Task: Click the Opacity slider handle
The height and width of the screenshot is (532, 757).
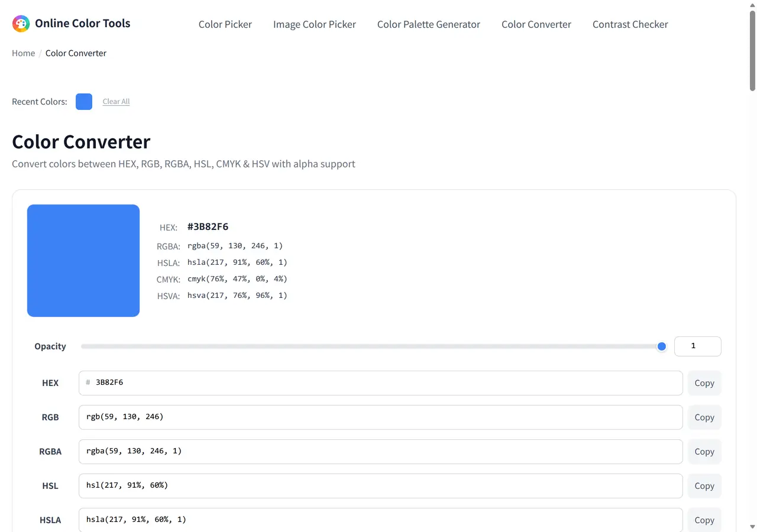Action: point(662,346)
